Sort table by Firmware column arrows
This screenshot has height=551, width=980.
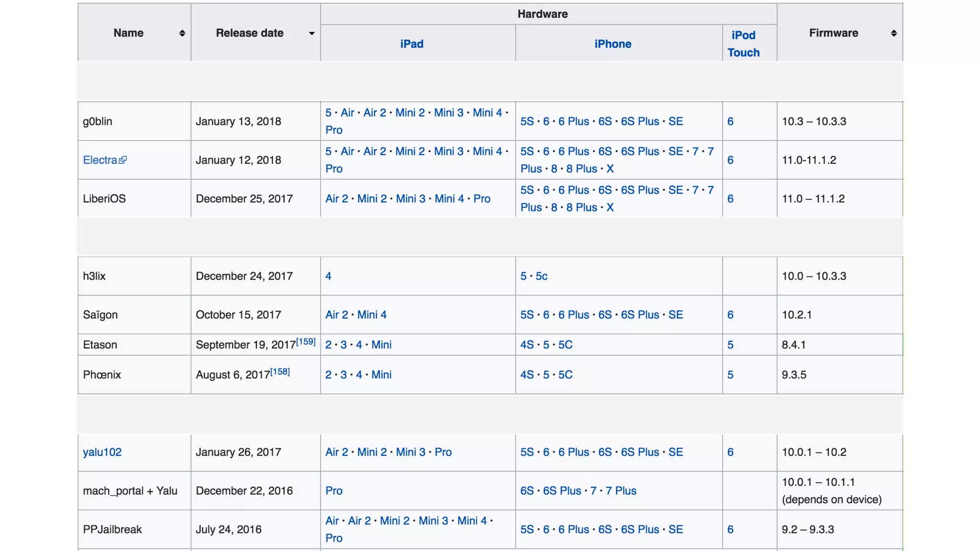click(893, 33)
